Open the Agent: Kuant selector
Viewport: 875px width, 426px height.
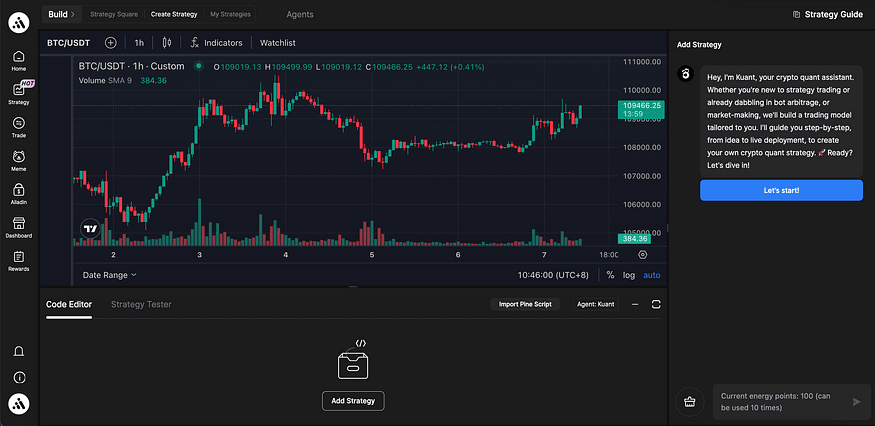coord(595,304)
